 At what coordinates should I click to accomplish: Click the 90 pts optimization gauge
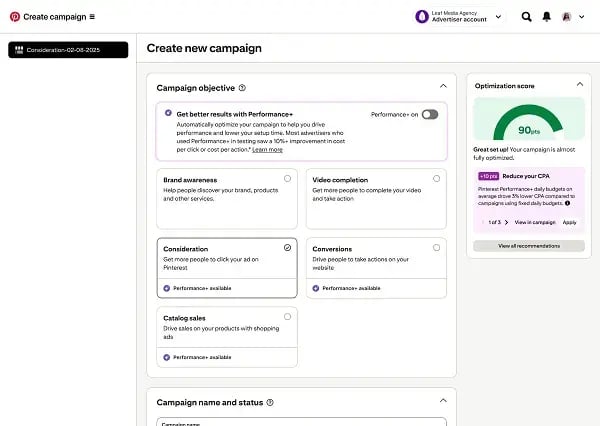point(529,119)
